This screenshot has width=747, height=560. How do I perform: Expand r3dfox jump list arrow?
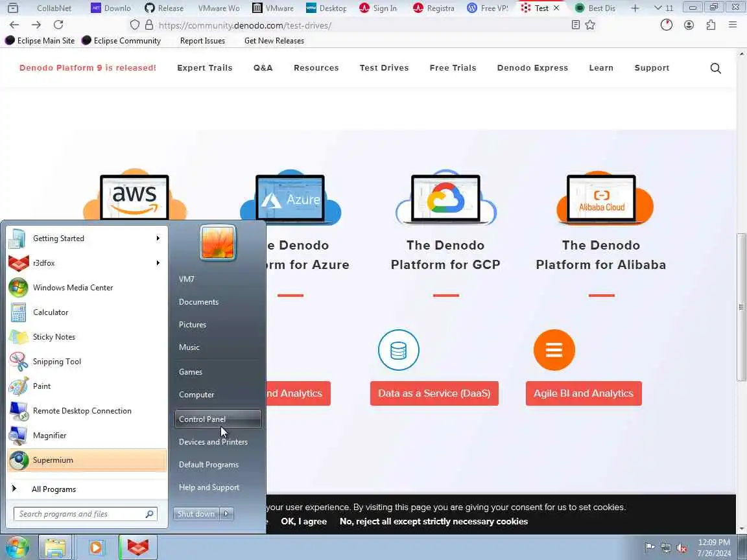(x=158, y=263)
